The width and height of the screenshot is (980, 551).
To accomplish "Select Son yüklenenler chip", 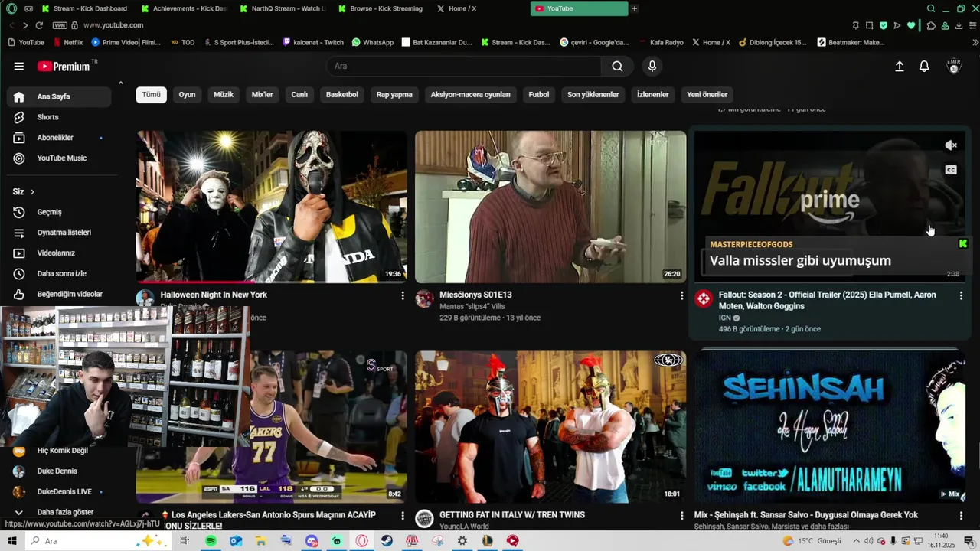I will pos(593,95).
